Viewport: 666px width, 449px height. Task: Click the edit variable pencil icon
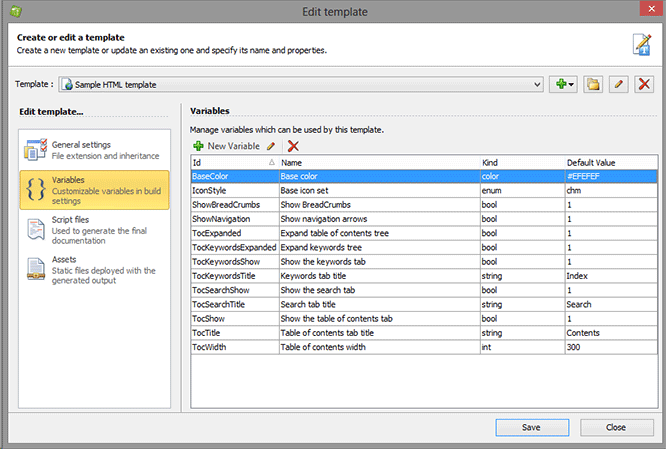271,146
